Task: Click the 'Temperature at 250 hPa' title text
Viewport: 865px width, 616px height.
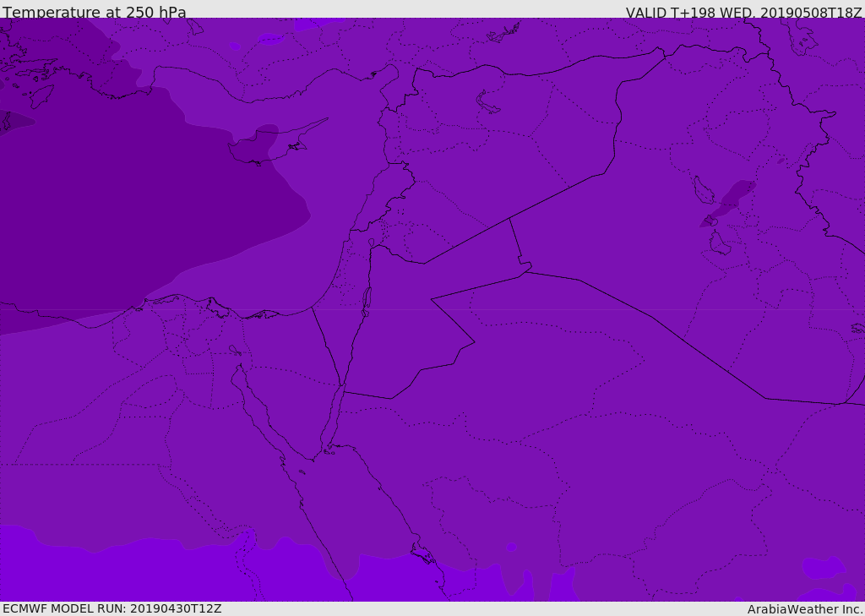Action: pyautogui.click(x=95, y=12)
